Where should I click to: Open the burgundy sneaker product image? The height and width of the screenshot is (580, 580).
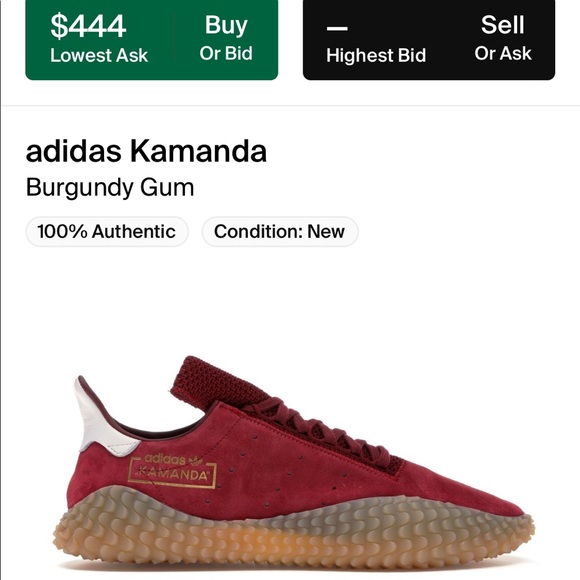(293, 462)
